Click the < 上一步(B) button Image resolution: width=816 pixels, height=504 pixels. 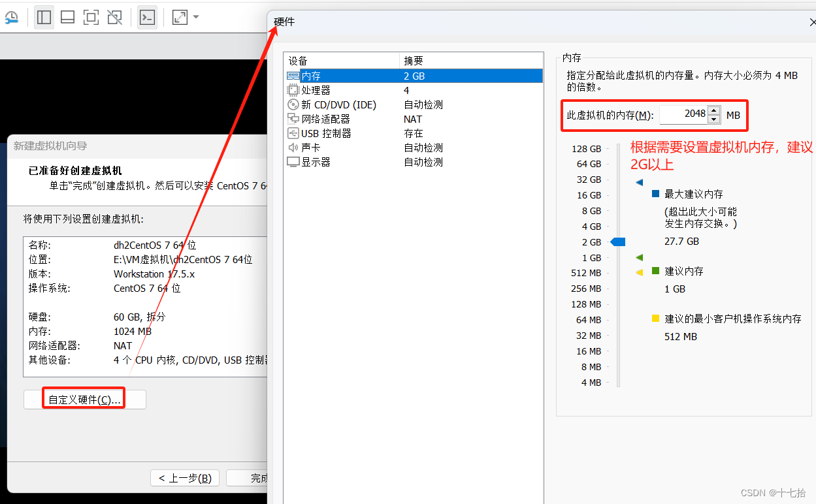(185, 478)
